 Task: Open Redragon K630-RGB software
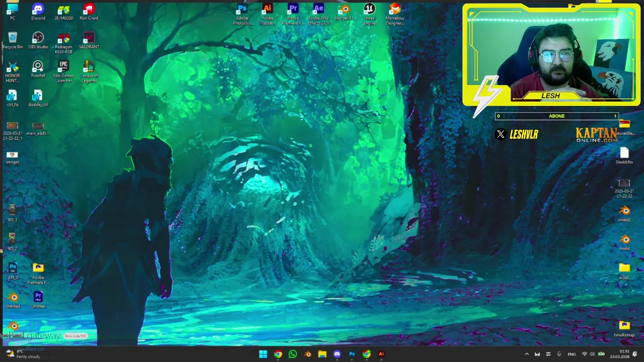click(63, 43)
